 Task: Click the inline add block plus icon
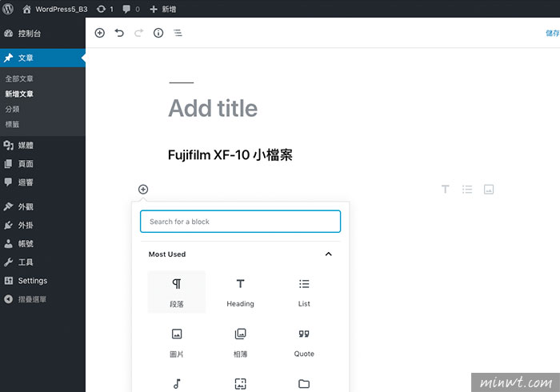click(x=143, y=190)
